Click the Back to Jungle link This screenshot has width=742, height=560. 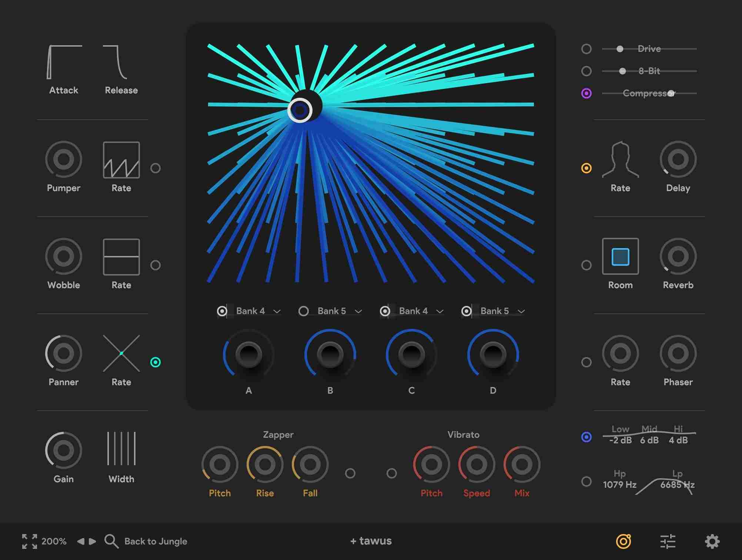[x=156, y=541]
